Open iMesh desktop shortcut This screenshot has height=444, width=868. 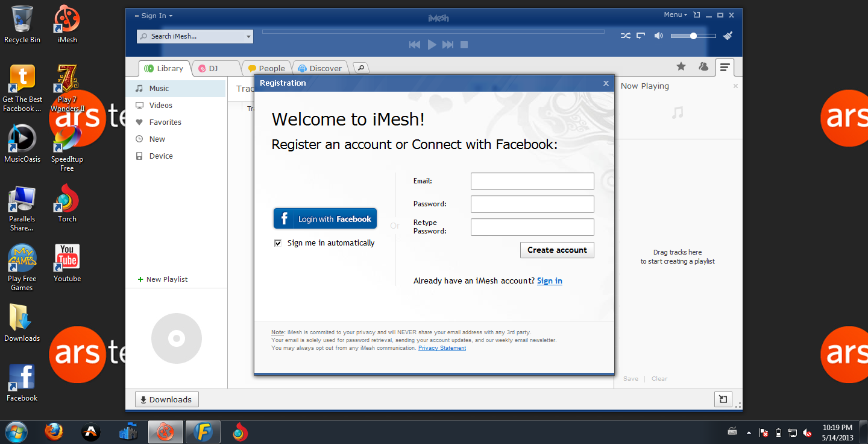click(x=67, y=24)
